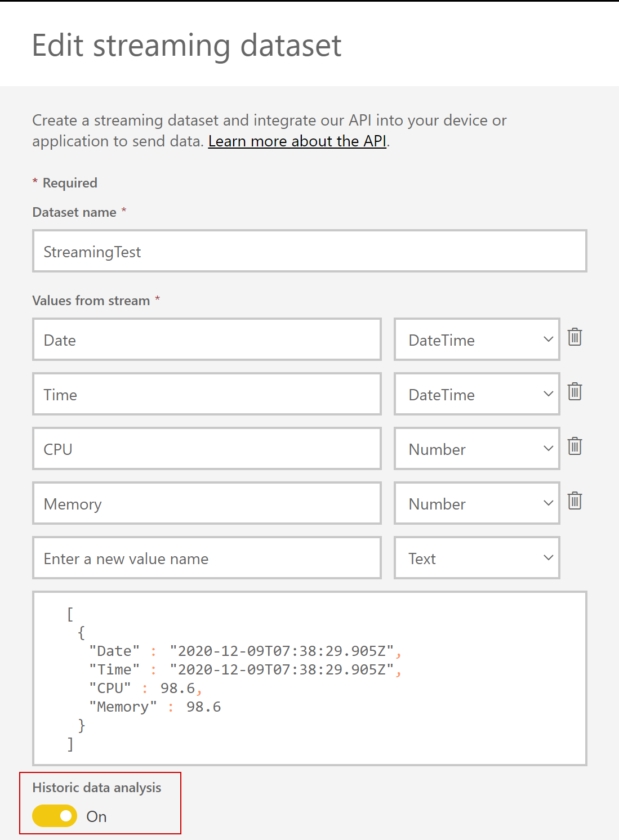The width and height of the screenshot is (619, 840).
Task: Click inside the StreamingTest dataset name field
Action: point(310,251)
